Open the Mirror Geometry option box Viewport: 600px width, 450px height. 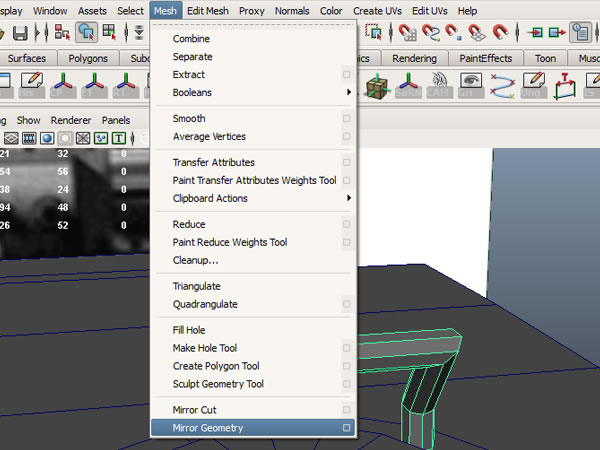pyautogui.click(x=346, y=428)
